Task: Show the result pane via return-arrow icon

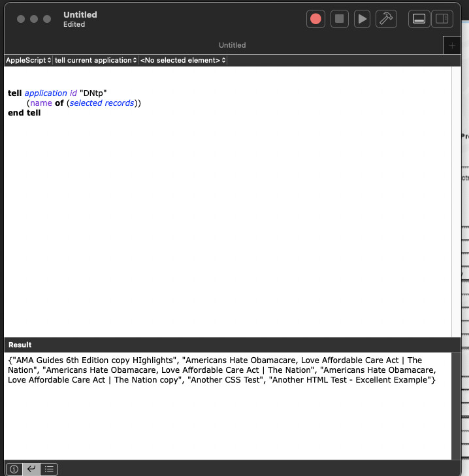Action: 31,469
